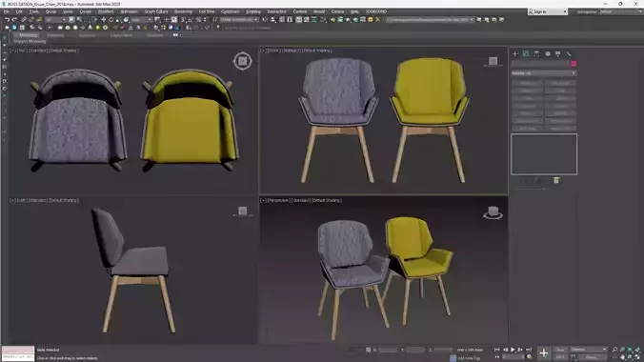Click the Redo arrow icon

(14, 19)
